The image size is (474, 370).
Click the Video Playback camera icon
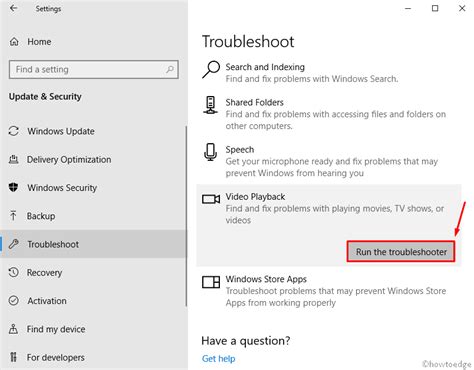pyautogui.click(x=211, y=199)
